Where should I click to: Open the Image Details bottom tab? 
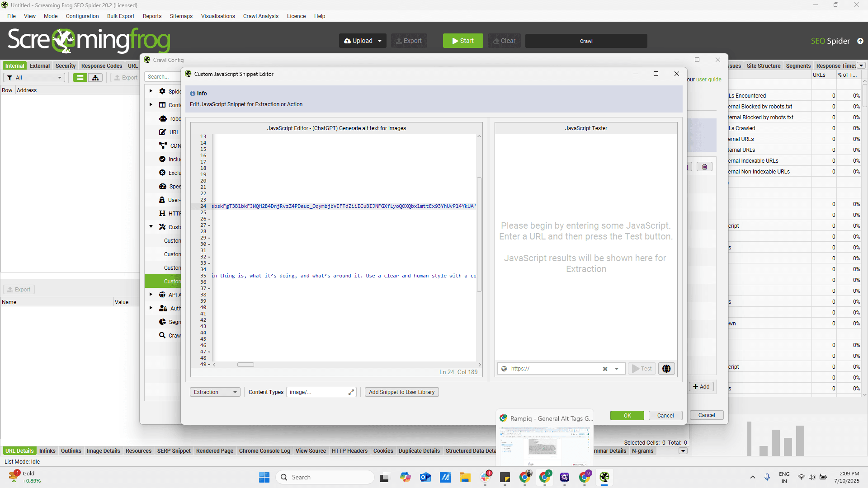[x=104, y=451]
